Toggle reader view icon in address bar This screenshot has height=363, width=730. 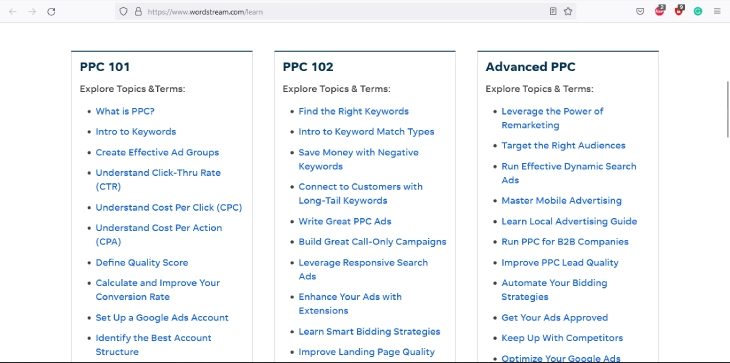coord(553,12)
